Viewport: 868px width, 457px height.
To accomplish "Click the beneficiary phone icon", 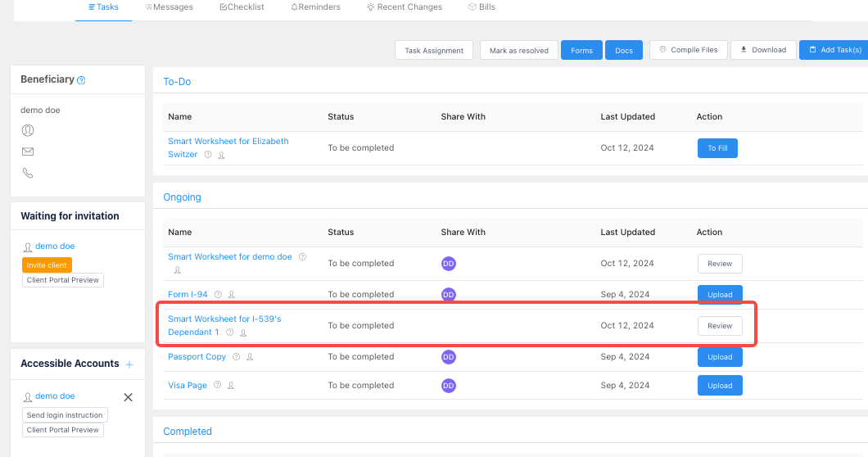I will (28, 173).
